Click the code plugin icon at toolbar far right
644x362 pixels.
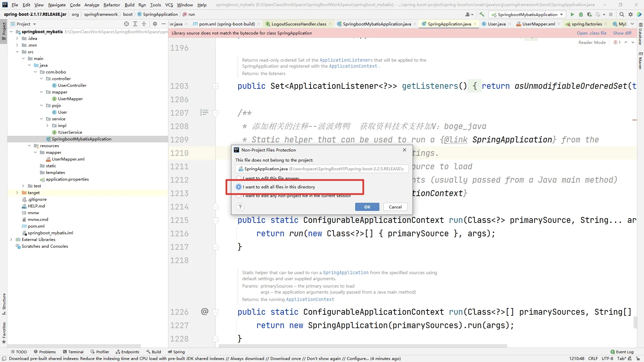coord(639,14)
